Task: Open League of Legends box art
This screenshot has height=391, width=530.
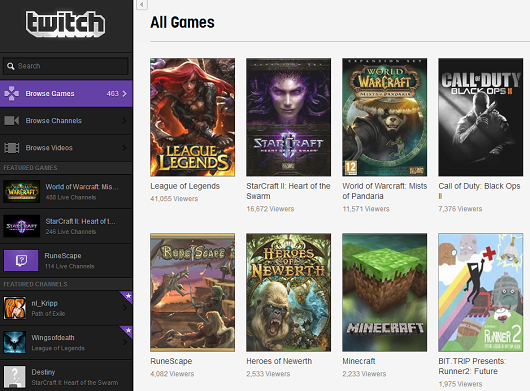Action: pyautogui.click(x=193, y=117)
